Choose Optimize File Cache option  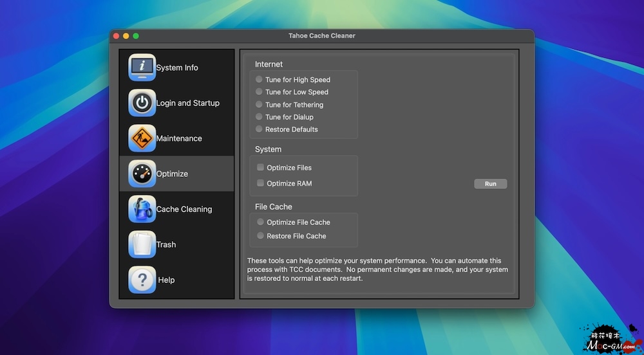(260, 222)
